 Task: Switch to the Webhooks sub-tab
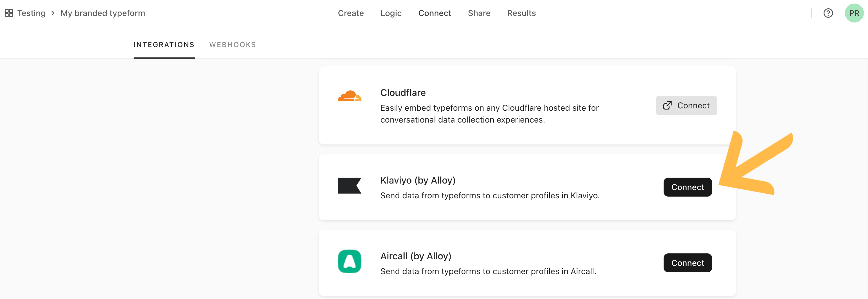(x=233, y=45)
